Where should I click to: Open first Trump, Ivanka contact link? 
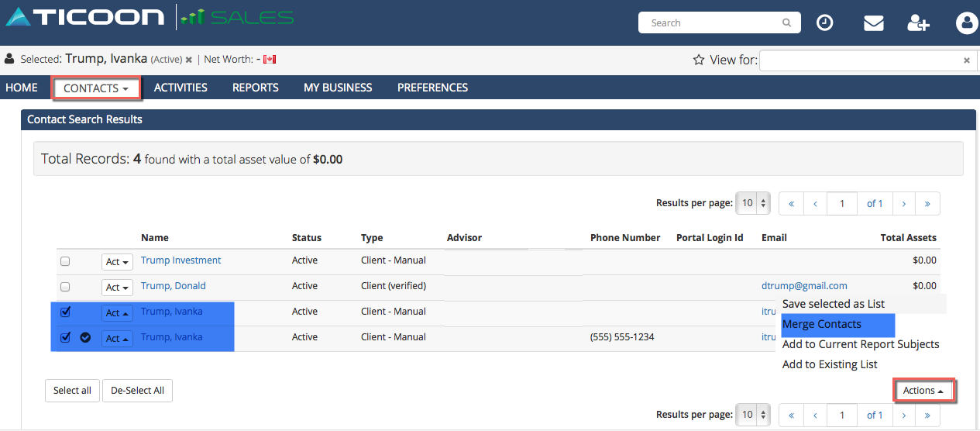172,312
